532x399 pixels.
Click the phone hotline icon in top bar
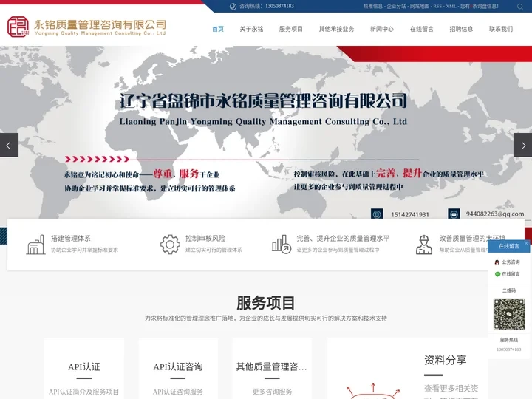[x=233, y=7]
